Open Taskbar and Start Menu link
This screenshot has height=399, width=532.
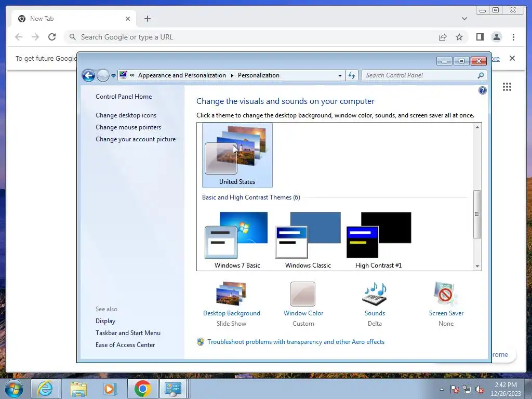128,333
